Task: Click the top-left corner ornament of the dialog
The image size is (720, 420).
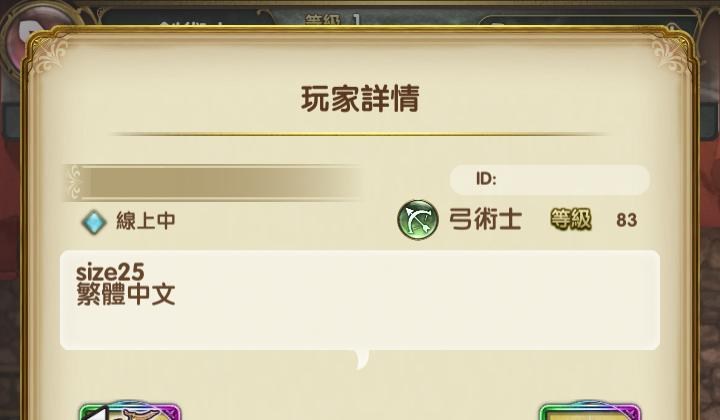Action: [50, 55]
